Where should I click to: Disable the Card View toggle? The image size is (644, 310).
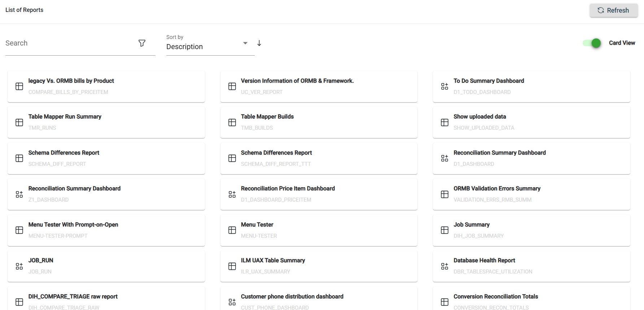click(592, 43)
